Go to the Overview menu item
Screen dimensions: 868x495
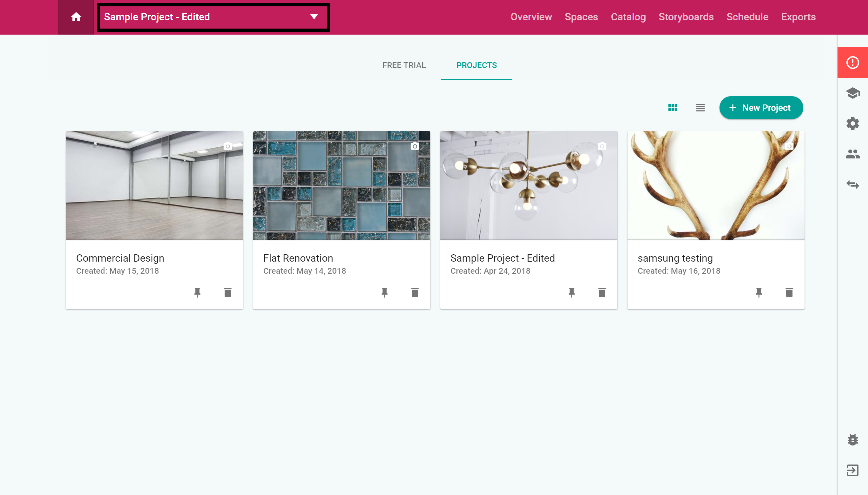(x=531, y=17)
